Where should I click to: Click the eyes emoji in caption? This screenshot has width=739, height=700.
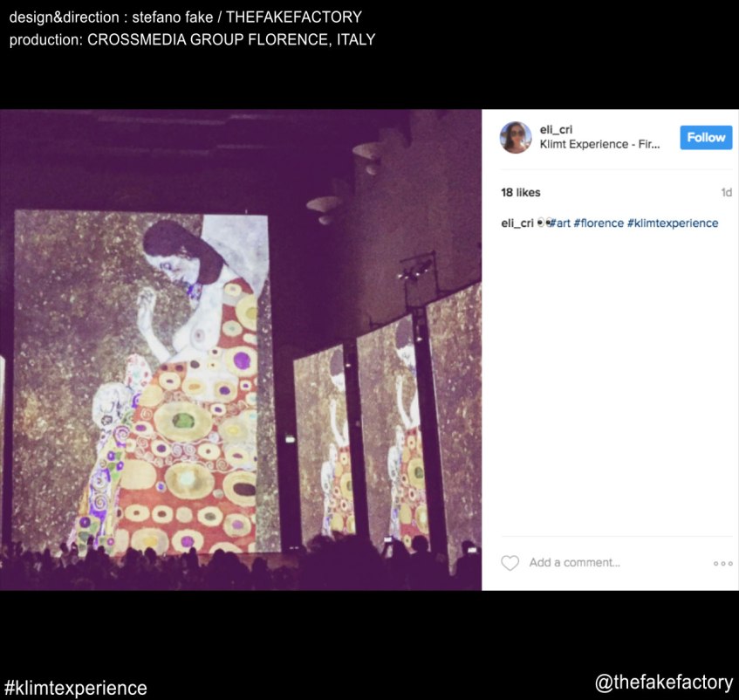coord(543,223)
